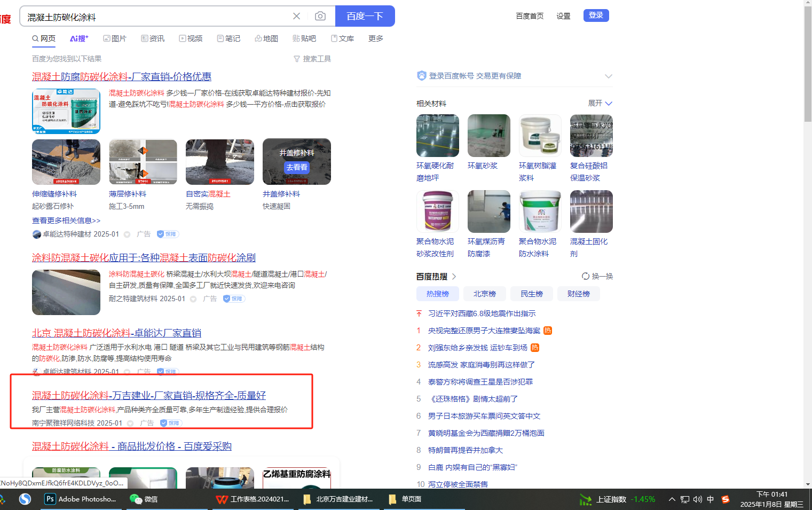Open result 混凝土防碳化涂料-万吉建业-厂家直销-规格齐全-质量好
Screen dimensions: 812x510
[149, 396]
